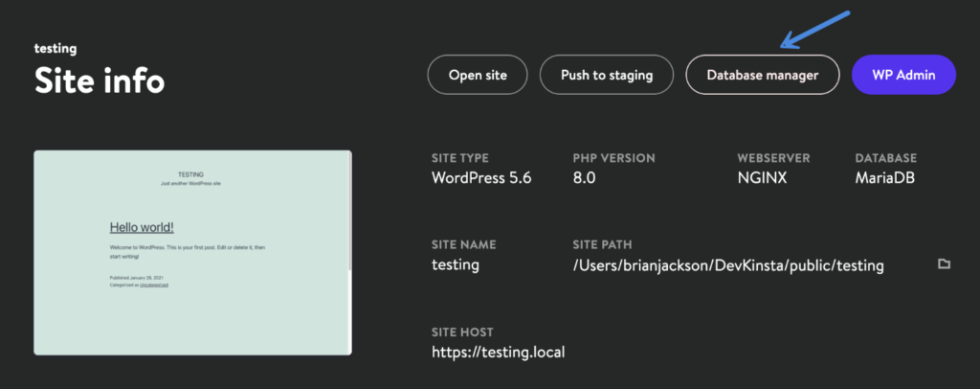This screenshot has width=980, height=389.
Task: Click the PHP VERSION label
Action: click(x=613, y=158)
